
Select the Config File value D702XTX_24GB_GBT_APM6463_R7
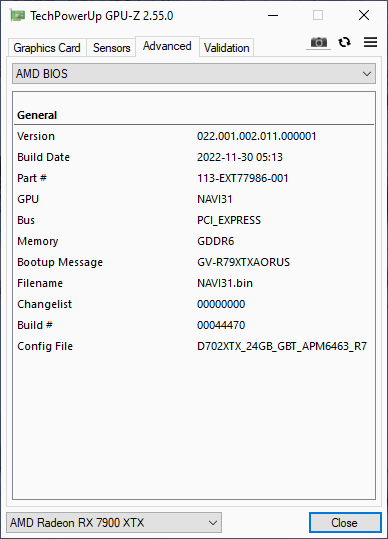click(x=282, y=346)
